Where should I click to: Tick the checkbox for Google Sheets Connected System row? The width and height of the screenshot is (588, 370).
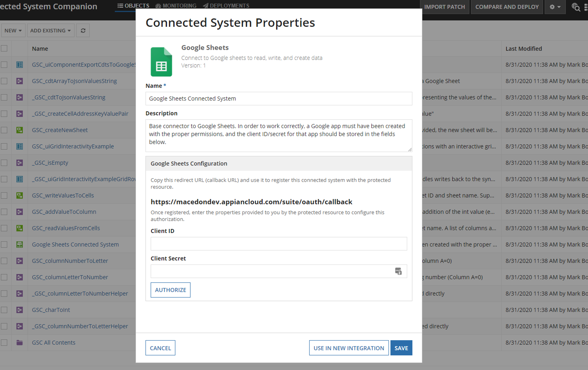point(4,245)
